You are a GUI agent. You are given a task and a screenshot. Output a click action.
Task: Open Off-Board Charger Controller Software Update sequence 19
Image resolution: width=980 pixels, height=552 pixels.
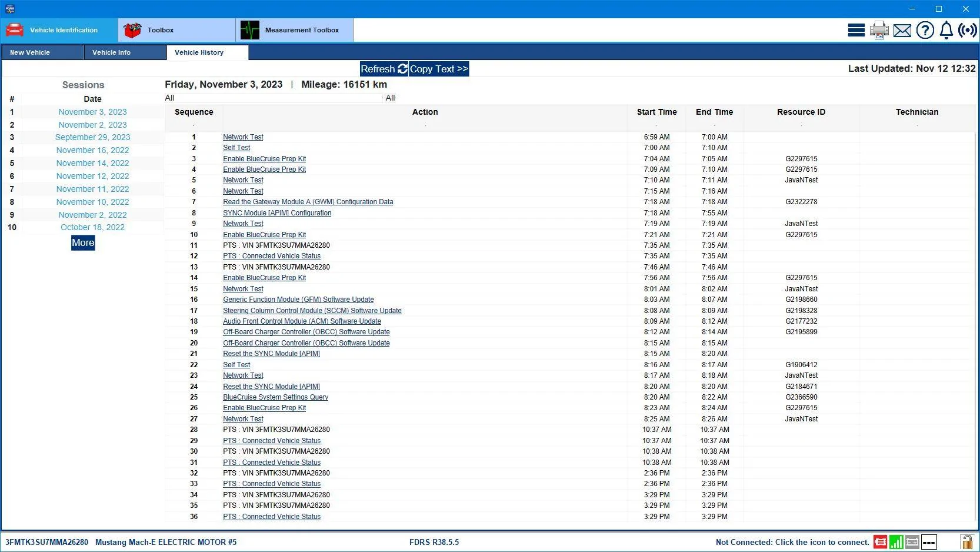click(x=306, y=332)
